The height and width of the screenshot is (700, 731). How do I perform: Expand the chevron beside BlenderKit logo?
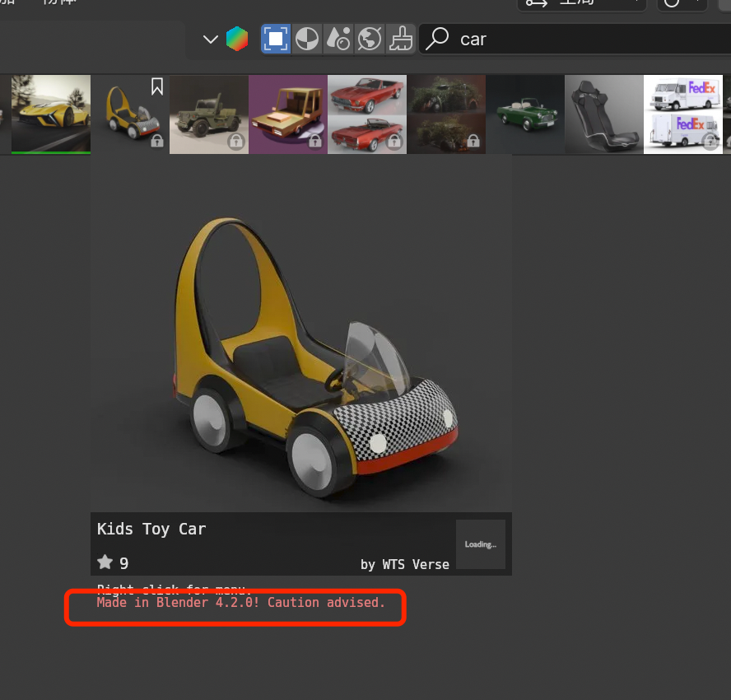211,39
